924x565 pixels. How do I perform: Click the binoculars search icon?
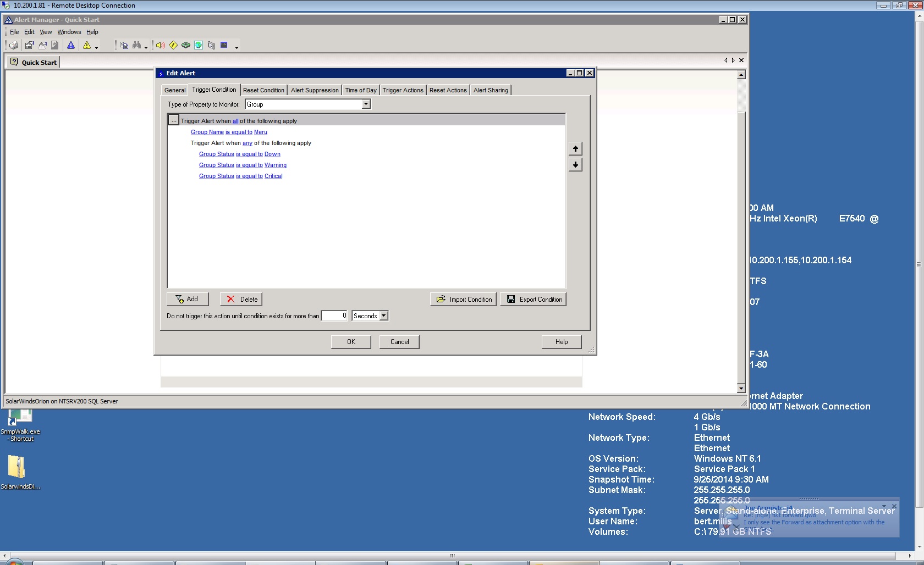(x=137, y=45)
